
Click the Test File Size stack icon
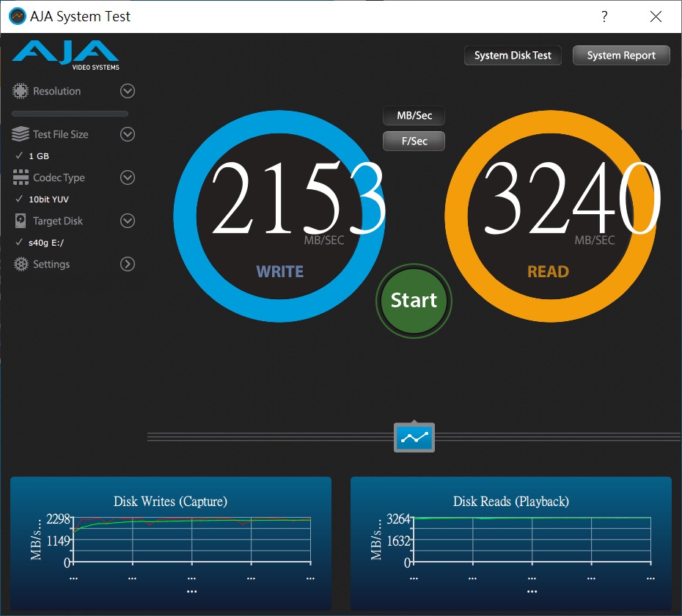click(21, 134)
